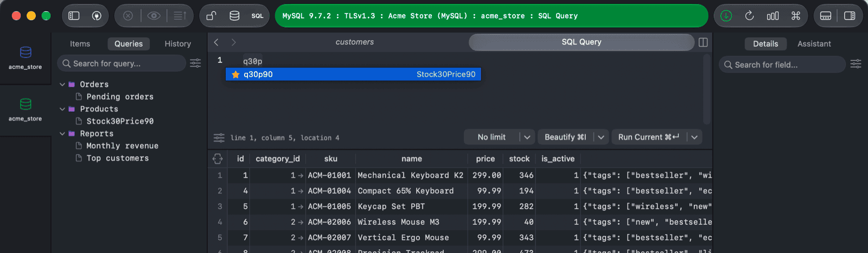This screenshot has width=868, height=253.
Task: Open the Stock30Price90 saved query
Action: click(x=120, y=121)
